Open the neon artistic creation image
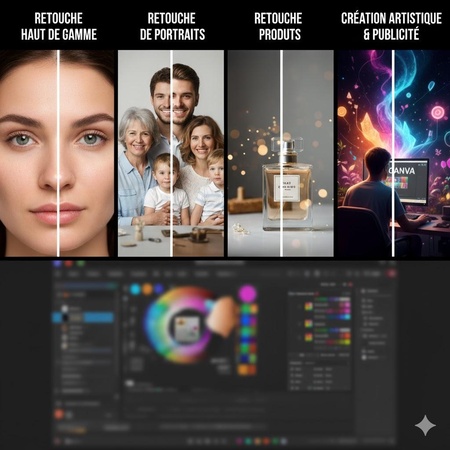Screen dimensions: 450x450 [394, 153]
